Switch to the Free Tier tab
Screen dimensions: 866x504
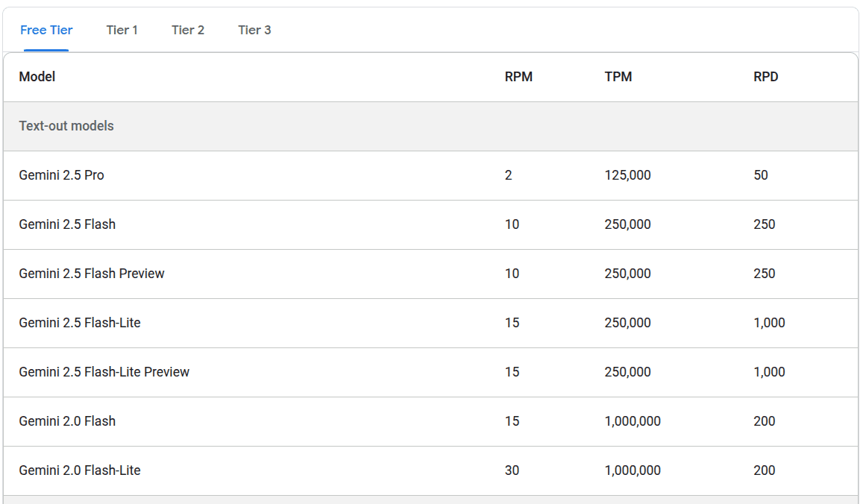46,31
